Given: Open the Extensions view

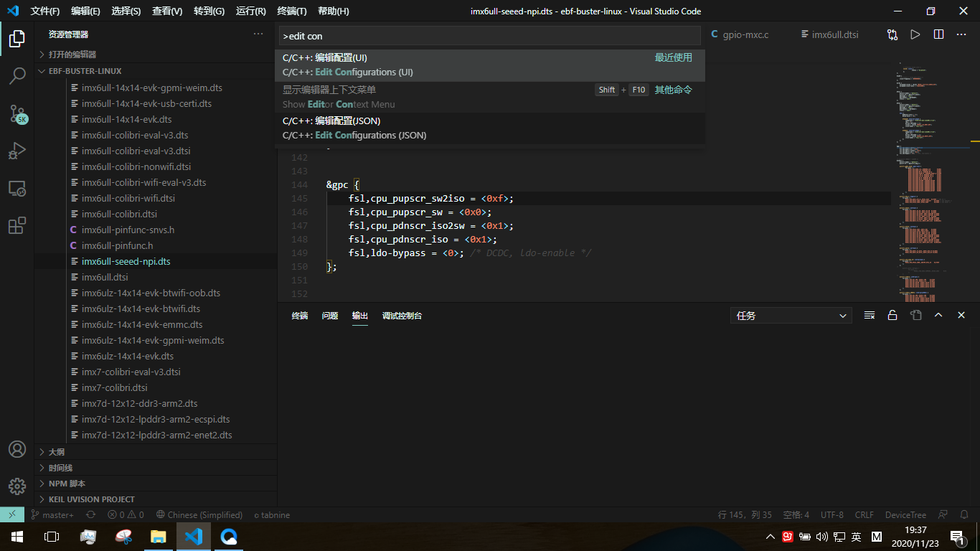Looking at the screenshot, I should click(x=17, y=225).
